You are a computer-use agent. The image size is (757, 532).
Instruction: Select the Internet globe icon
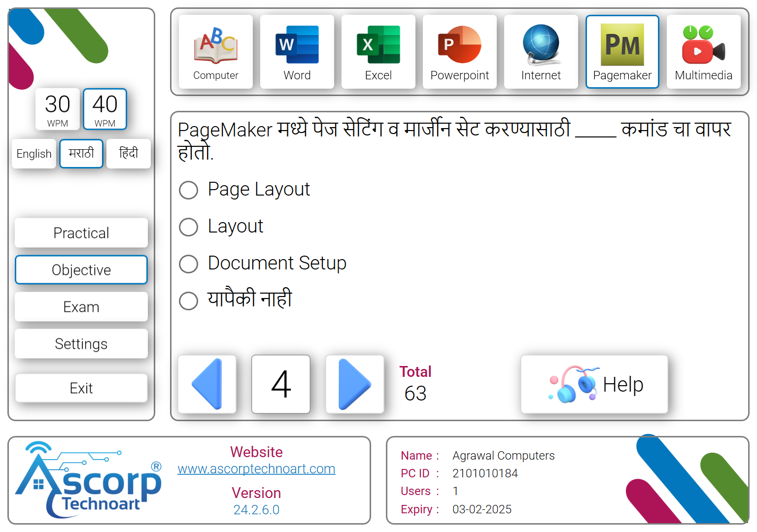pos(541,52)
